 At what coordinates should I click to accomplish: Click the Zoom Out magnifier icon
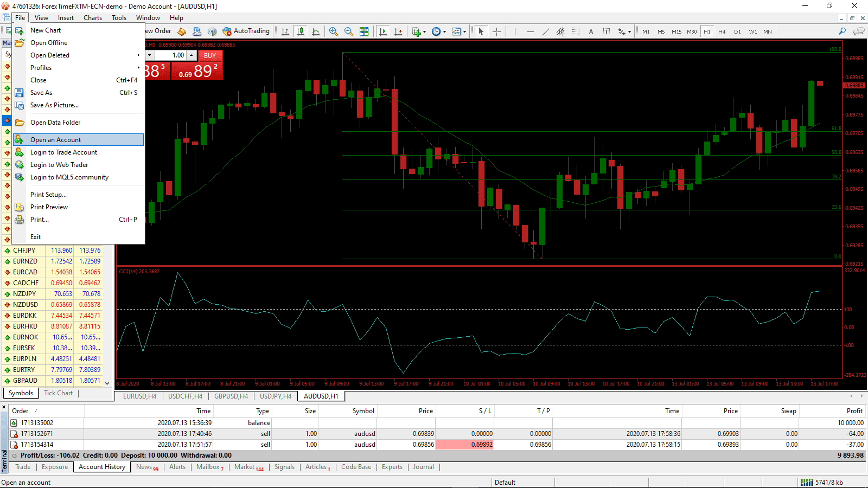[x=348, y=31]
